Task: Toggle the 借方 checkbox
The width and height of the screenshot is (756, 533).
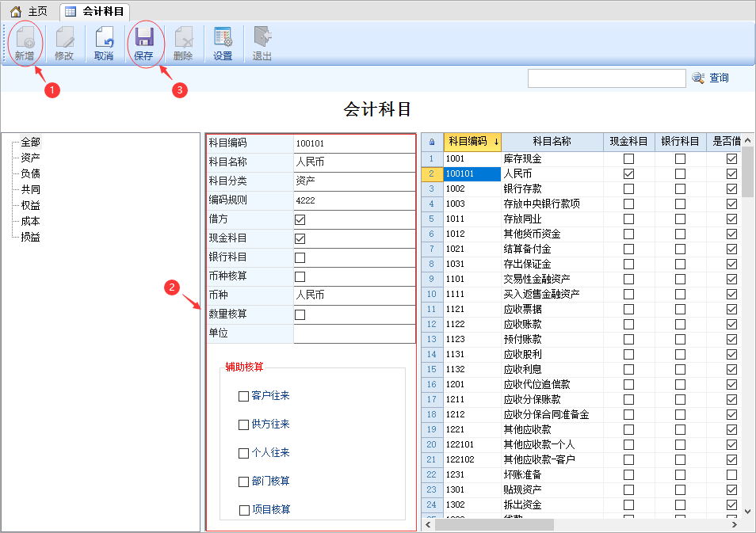Action: [300, 219]
